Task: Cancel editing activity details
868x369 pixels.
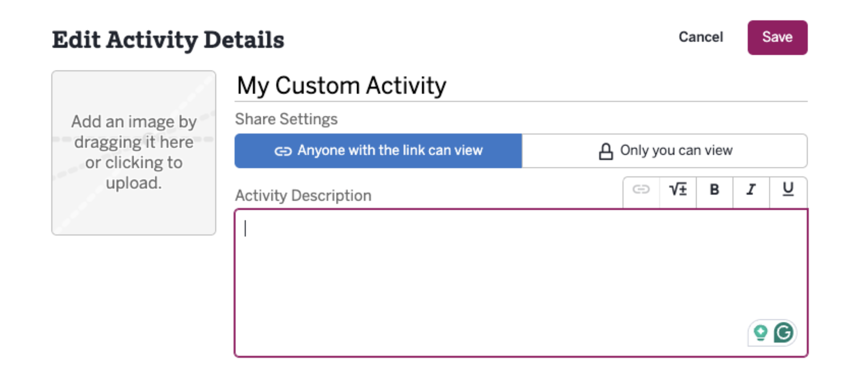Action: click(701, 37)
